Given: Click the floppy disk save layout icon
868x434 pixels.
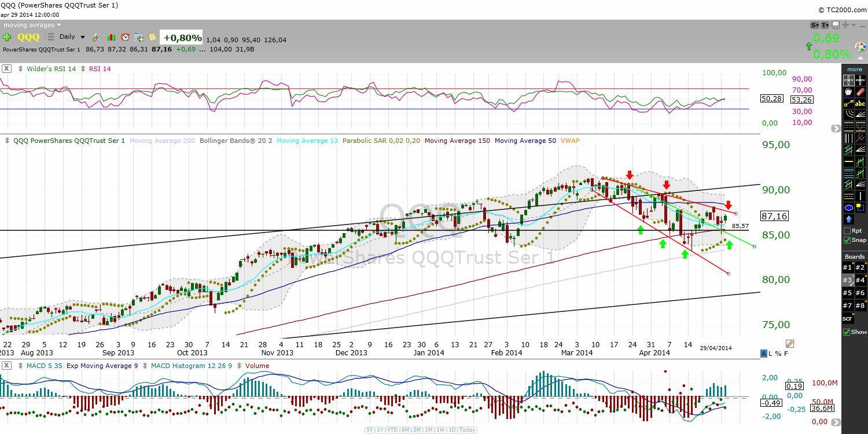Looking at the screenshot, I should coord(835,25).
